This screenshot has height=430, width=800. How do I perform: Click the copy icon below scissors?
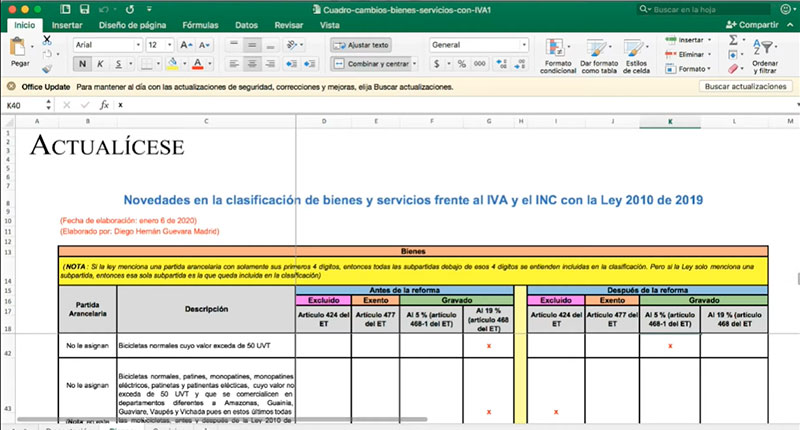(47, 54)
